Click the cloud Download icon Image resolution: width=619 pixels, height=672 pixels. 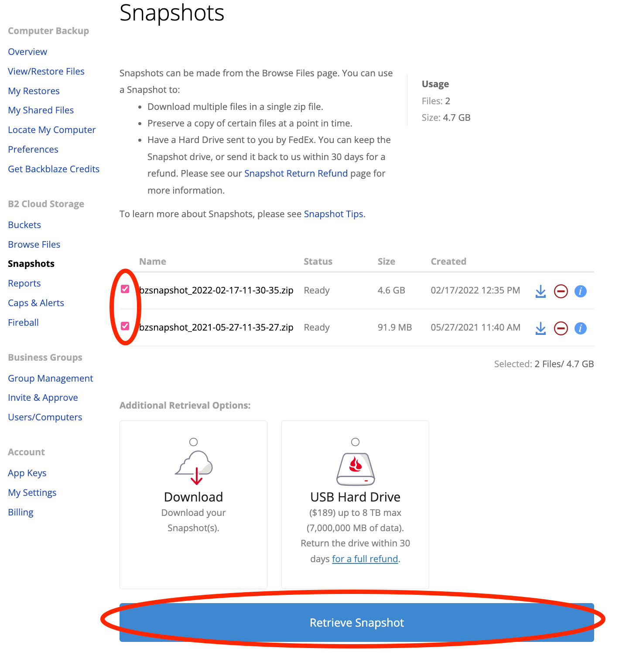(194, 468)
